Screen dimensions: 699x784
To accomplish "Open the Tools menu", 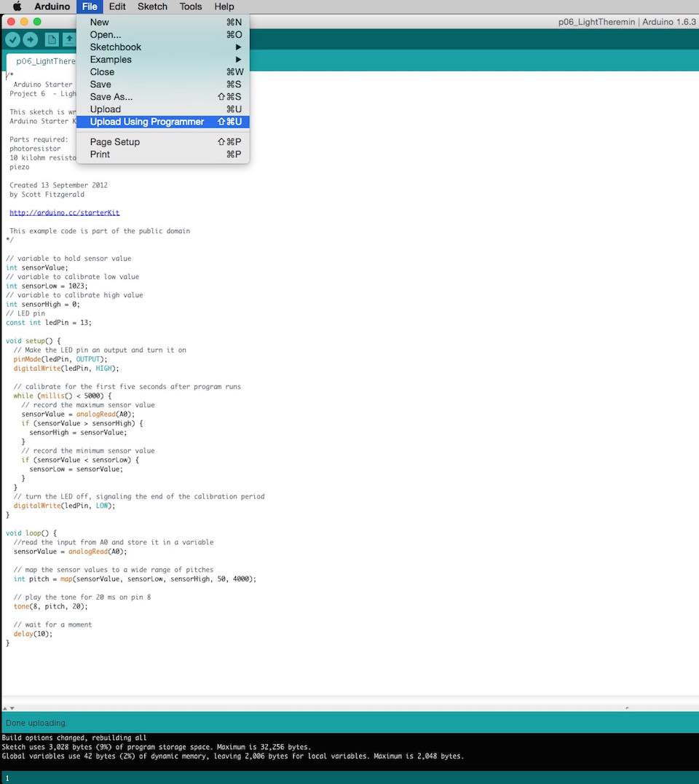I will pos(190,7).
